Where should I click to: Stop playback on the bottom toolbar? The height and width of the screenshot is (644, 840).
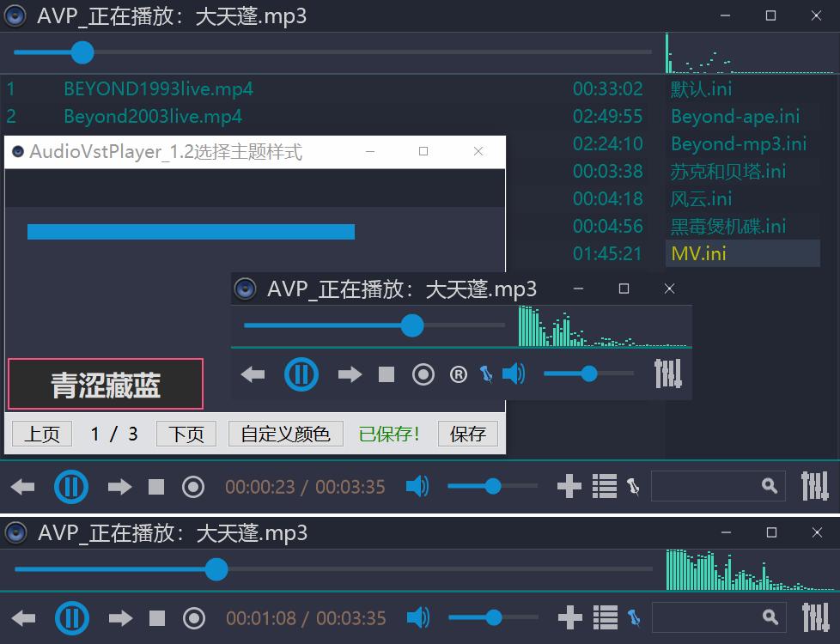[x=155, y=486]
